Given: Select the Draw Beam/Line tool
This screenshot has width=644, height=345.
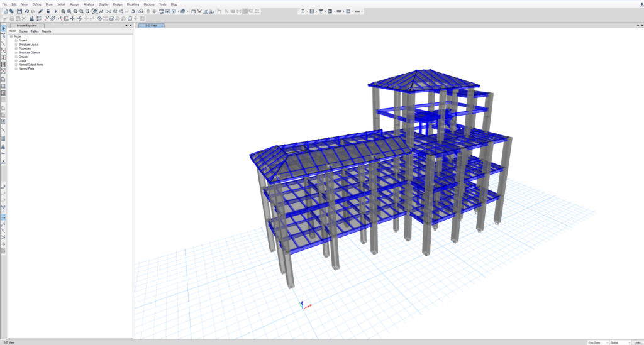Looking at the screenshot, I should pyautogui.click(x=3, y=43).
